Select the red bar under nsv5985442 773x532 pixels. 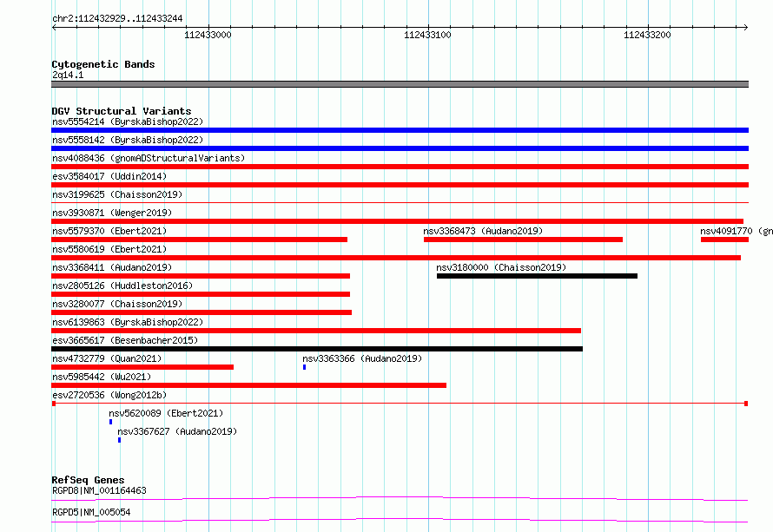click(x=249, y=385)
